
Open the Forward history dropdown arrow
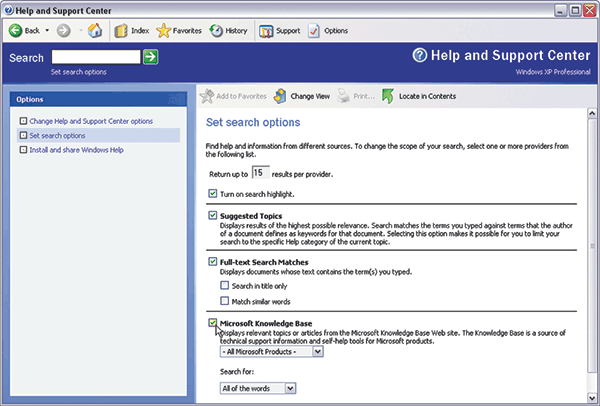(81, 31)
